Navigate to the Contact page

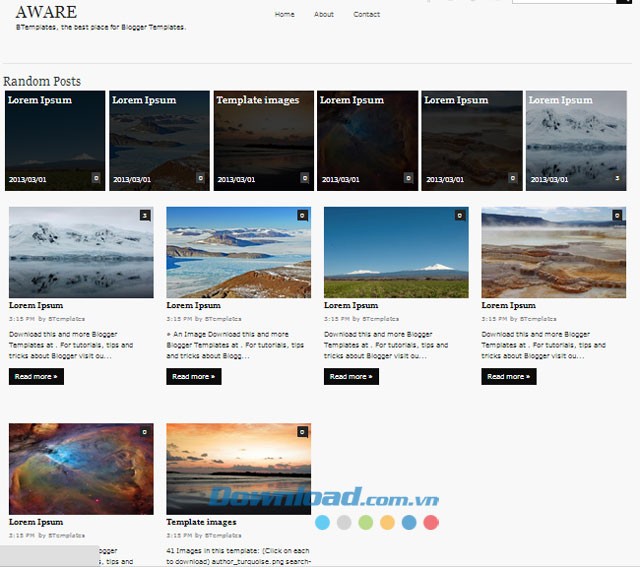coord(366,15)
